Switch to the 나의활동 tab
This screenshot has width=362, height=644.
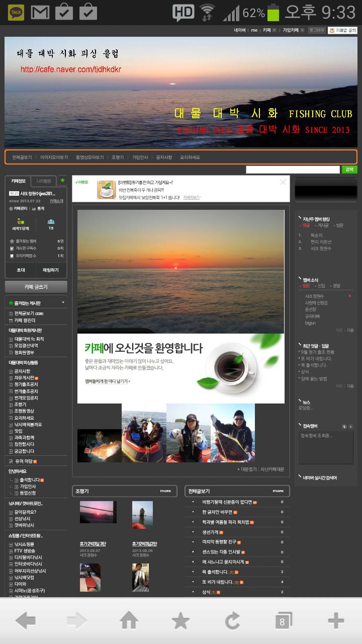pyautogui.click(x=44, y=181)
